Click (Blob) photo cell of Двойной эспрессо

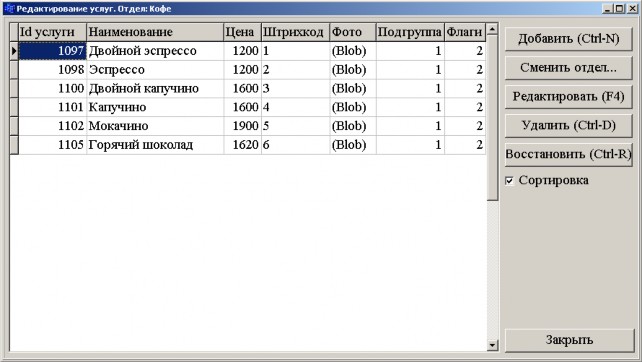tap(353, 51)
